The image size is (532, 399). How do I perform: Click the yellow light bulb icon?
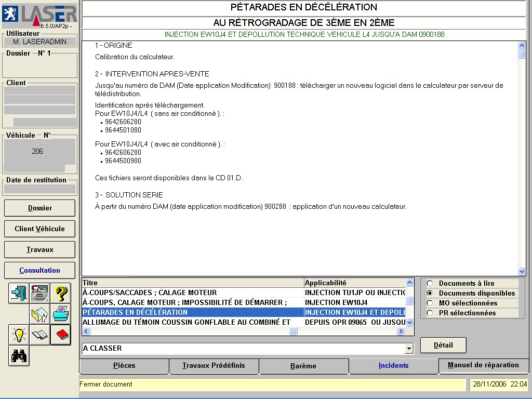[19, 335]
